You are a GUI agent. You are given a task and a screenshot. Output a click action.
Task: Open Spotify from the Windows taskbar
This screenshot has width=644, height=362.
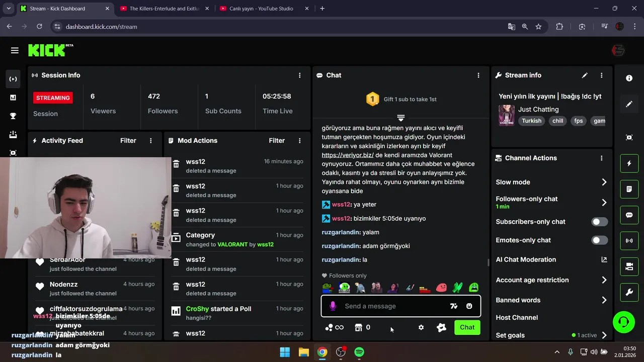coord(359,352)
